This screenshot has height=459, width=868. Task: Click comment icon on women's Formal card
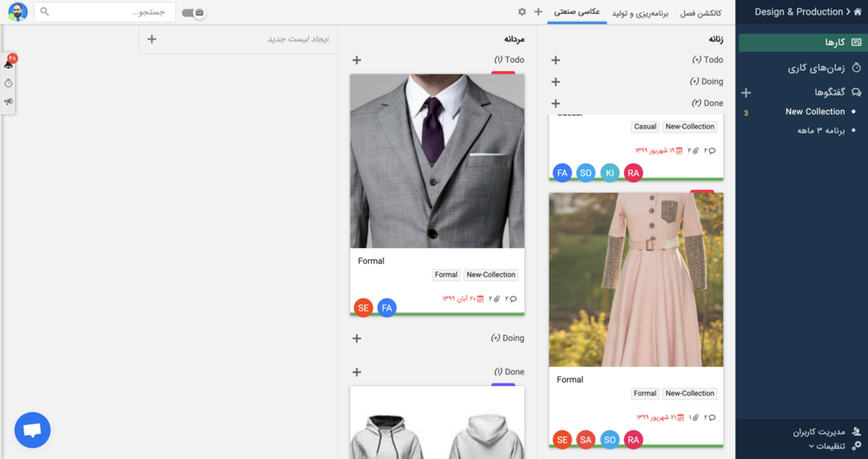click(x=713, y=417)
